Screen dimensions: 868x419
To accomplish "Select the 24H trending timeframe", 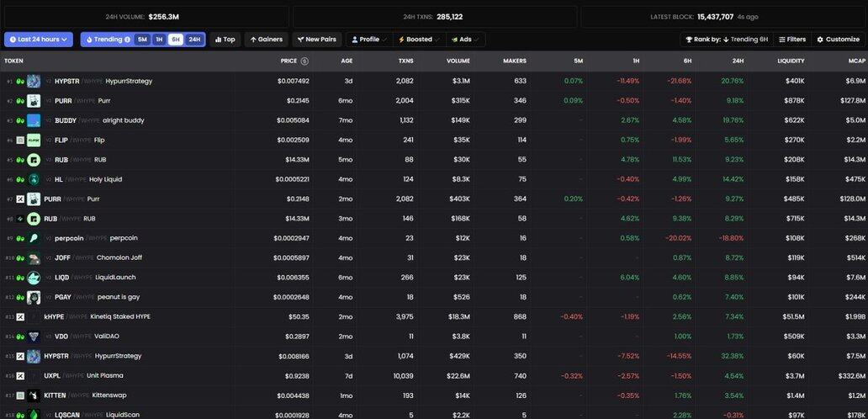I will [x=194, y=40].
